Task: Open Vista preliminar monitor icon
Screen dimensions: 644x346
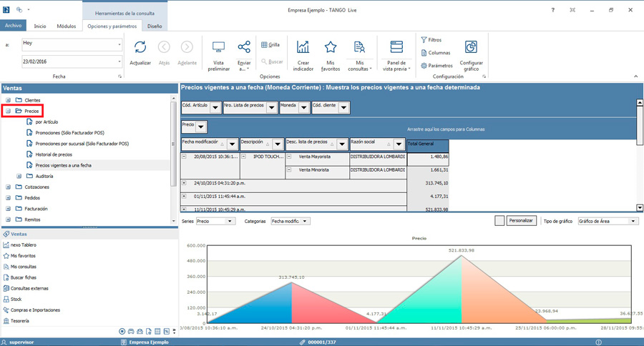Action: tap(218, 47)
